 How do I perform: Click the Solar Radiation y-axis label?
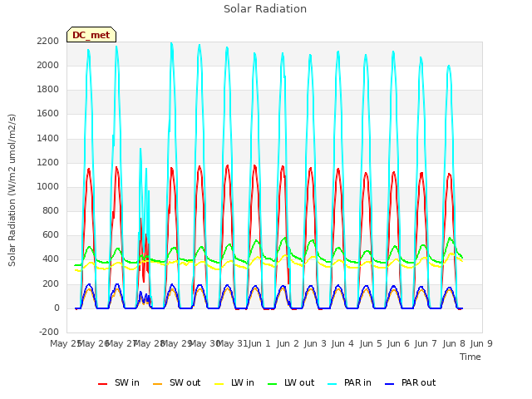click(12, 190)
